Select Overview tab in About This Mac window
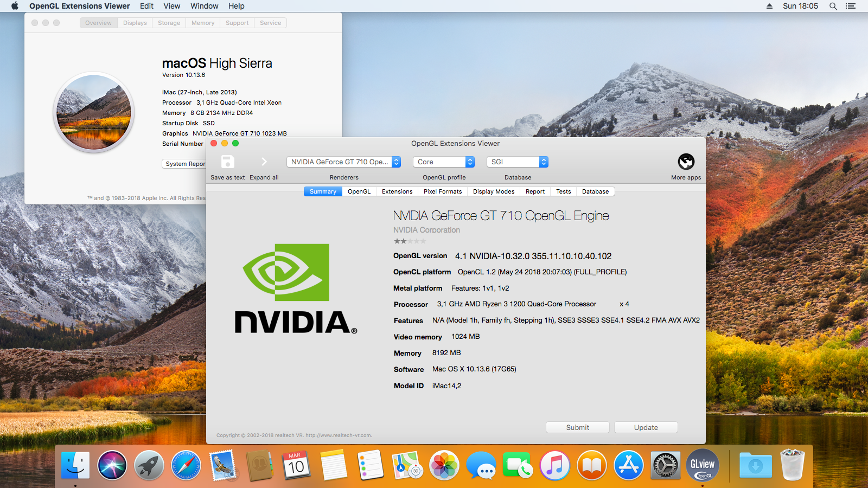 [98, 23]
